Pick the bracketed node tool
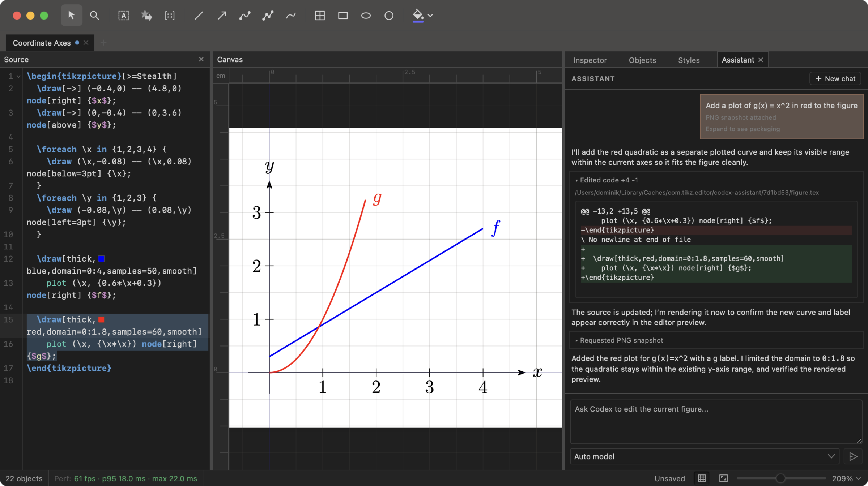Image resolution: width=868 pixels, height=486 pixels. 170,15
